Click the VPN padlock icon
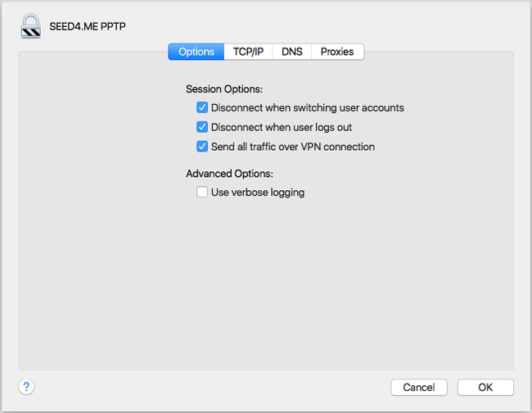The width and height of the screenshot is (532, 413). (x=29, y=27)
